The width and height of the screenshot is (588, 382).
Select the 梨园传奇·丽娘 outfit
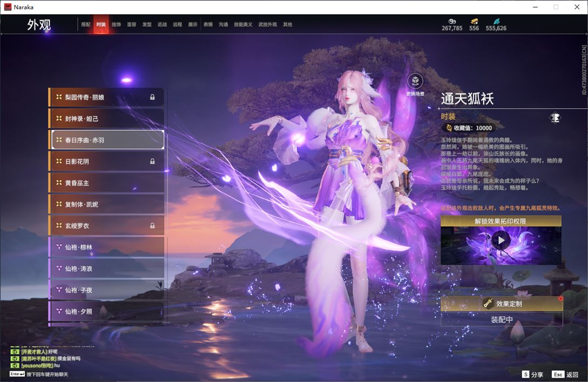pos(106,97)
